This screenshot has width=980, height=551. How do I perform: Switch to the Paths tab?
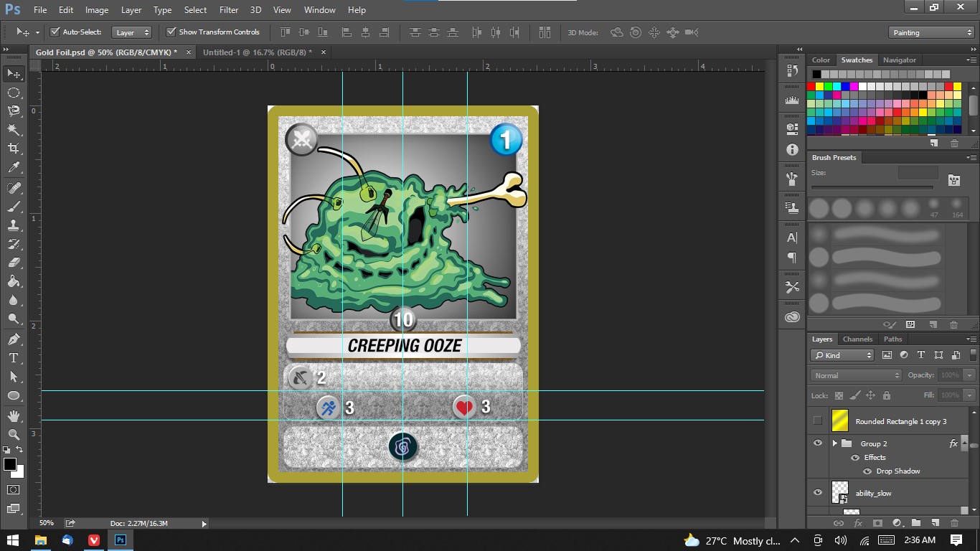point(892,339)
